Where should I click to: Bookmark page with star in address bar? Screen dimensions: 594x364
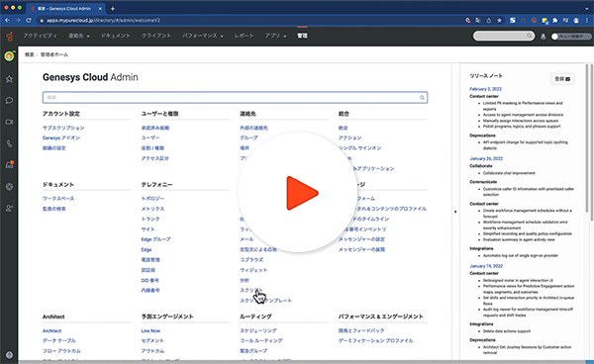click(499, 21)
